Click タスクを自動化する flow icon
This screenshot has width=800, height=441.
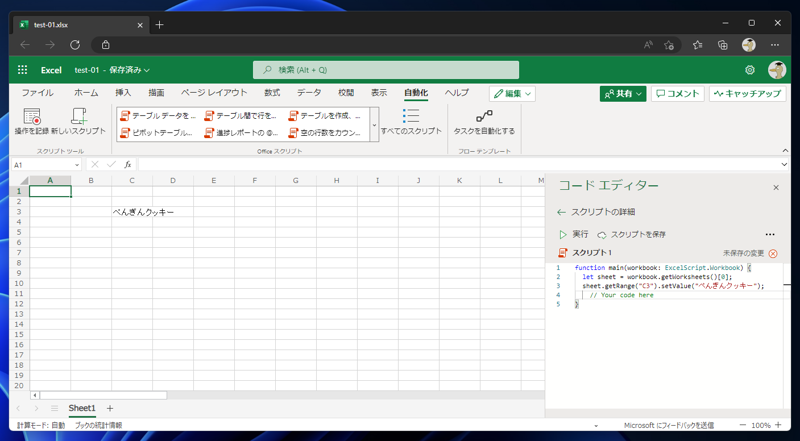click(484, 121)
